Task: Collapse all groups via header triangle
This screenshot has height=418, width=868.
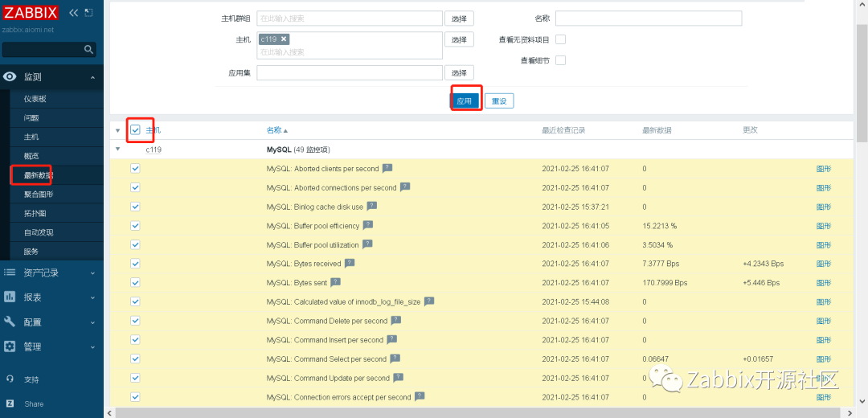Action: click(x=117, y=131)
